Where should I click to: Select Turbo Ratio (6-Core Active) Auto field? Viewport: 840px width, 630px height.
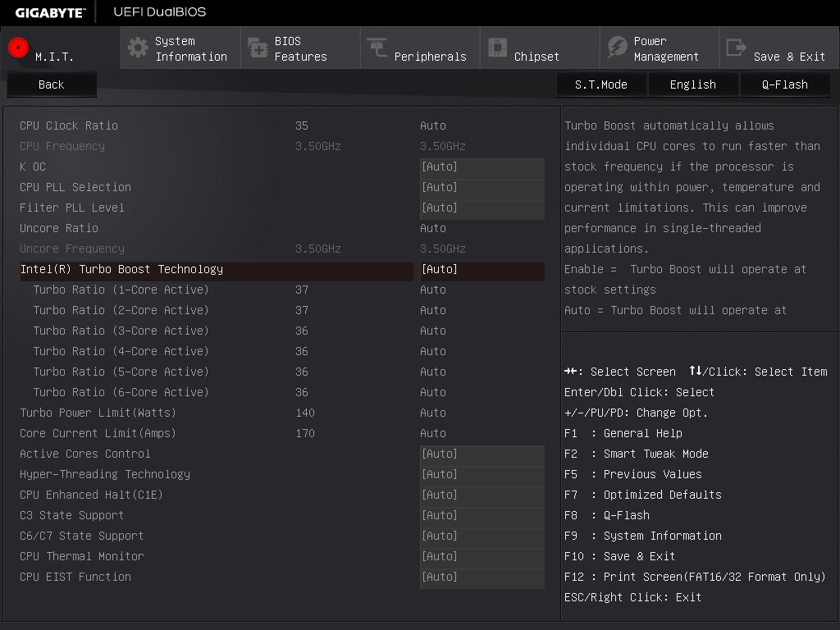433,392
